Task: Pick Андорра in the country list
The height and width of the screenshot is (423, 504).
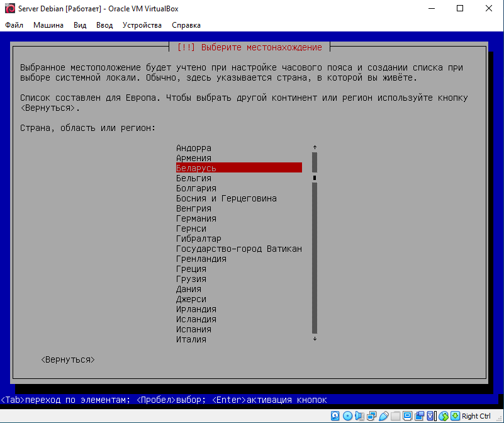Action: 193,148
